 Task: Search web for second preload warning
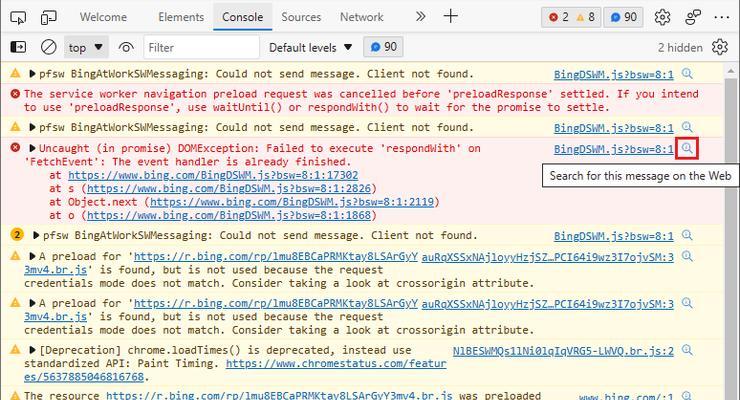(x=687, y=303)
